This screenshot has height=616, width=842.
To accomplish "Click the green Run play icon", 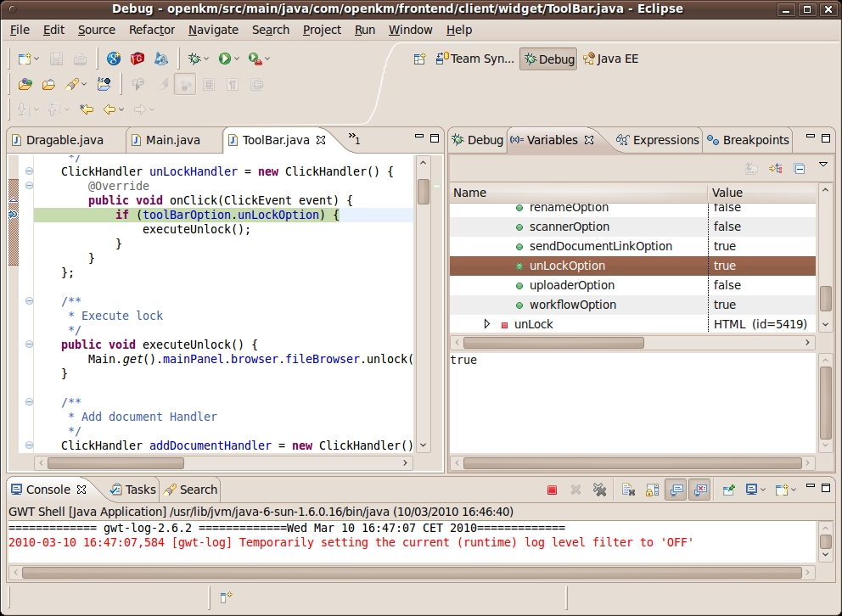I will pyautogui.click(x=224, y=59).
